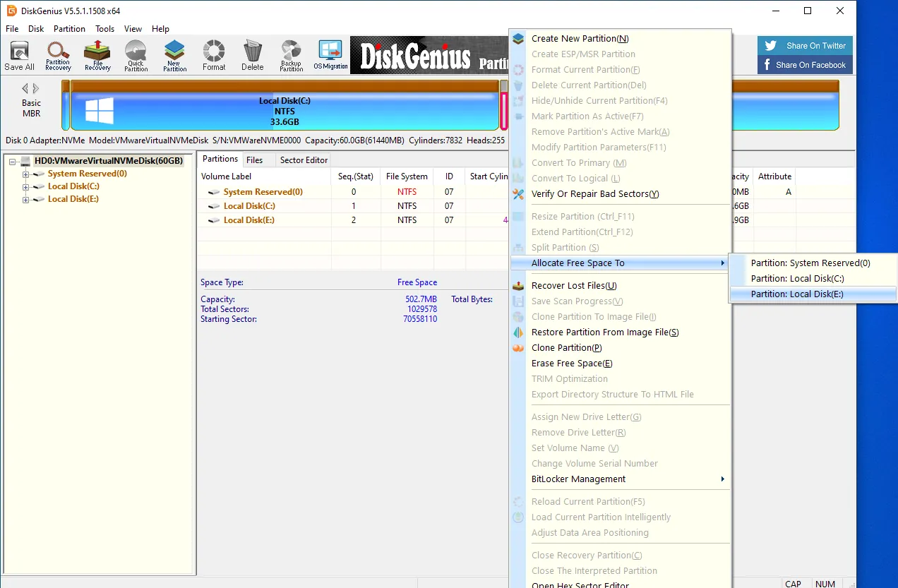898x588 pixels.
Task: Switch to the Sector Editor tab
Action: pos(304,160)
